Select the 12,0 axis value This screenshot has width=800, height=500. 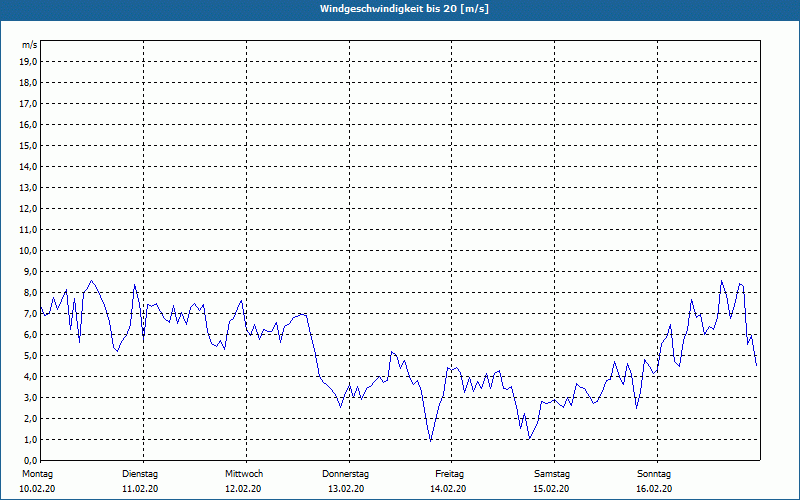click(x=28, y=209)
